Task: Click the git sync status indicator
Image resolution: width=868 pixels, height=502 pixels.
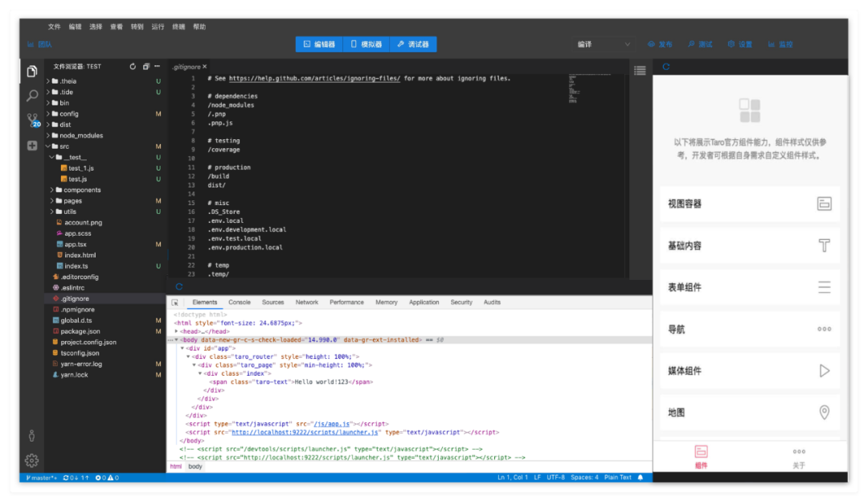Action: [x=76, y=478]
